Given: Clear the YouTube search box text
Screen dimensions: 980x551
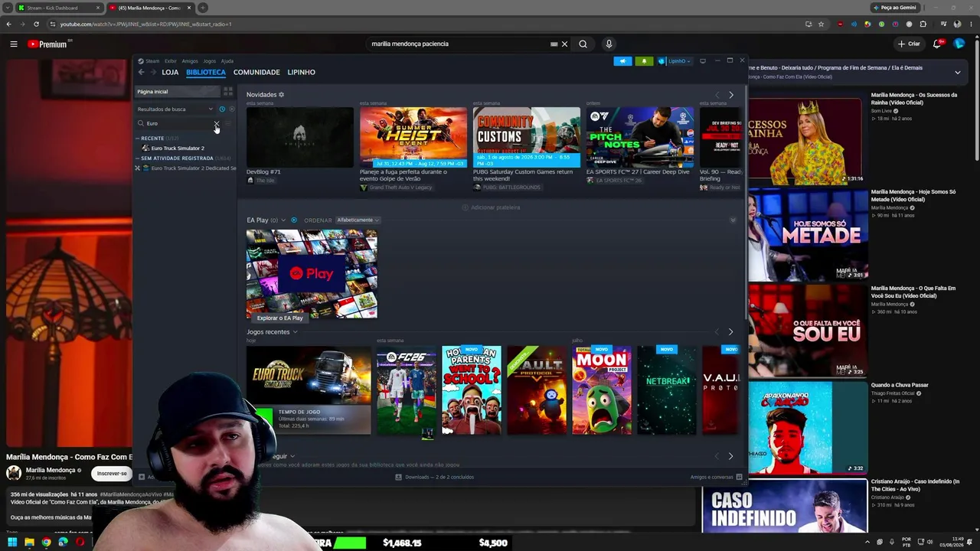Looking at the screenshot, I should tap(565, 44).
